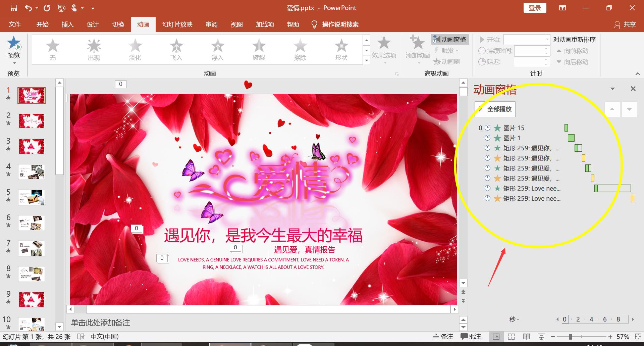644x346 pixels.
Task: Expand the 触发 (Trigger) dropdown
Action: click(448, 51)
